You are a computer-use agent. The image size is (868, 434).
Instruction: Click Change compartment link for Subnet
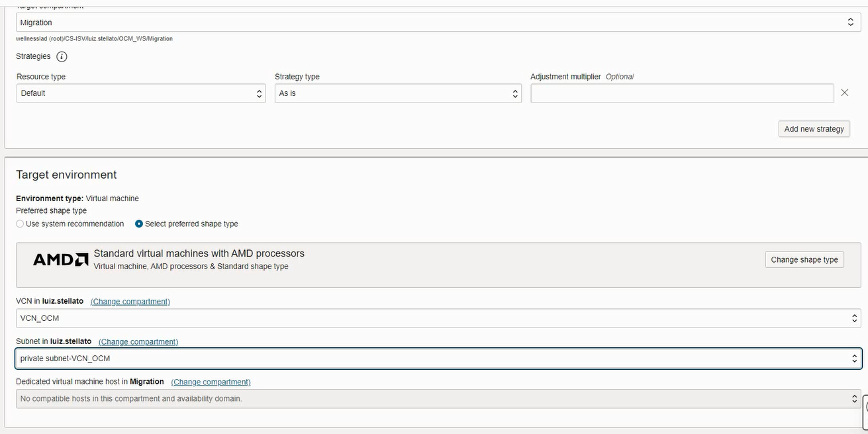pyautogui.click(x=138, y=342)
